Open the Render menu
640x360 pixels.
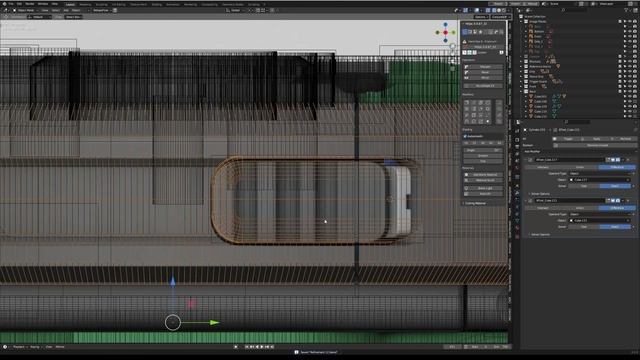pyautogui.click(x=30, y=4)
